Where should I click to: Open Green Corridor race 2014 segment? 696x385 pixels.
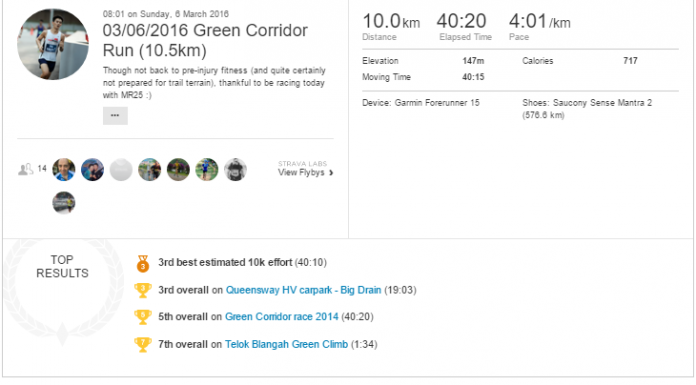(x=281, y=317)
